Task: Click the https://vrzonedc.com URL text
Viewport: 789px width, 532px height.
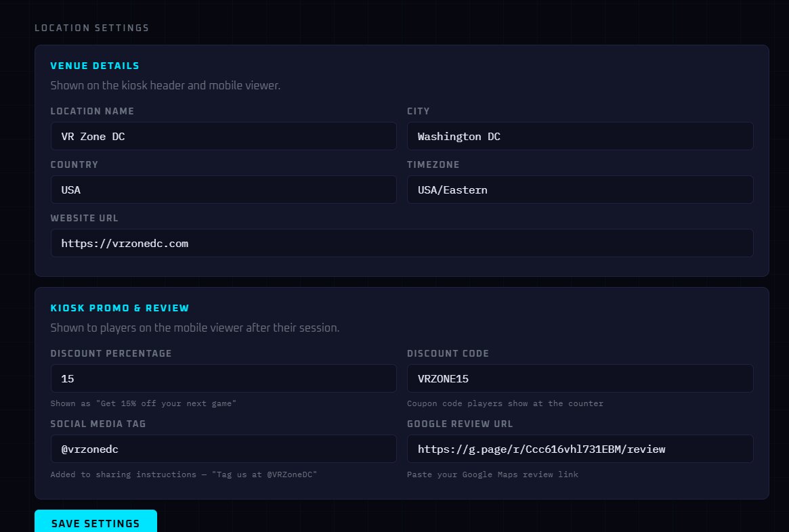Action: click(x=125, y=243)
